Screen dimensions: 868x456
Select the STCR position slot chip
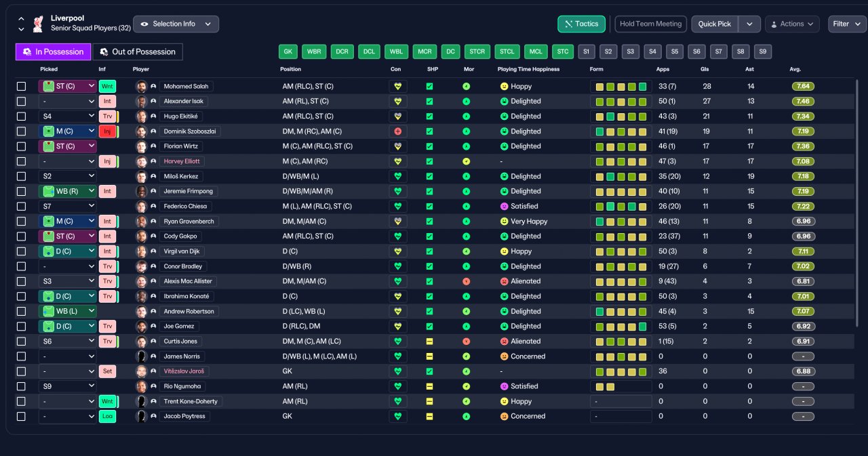(x=477, y=51)
